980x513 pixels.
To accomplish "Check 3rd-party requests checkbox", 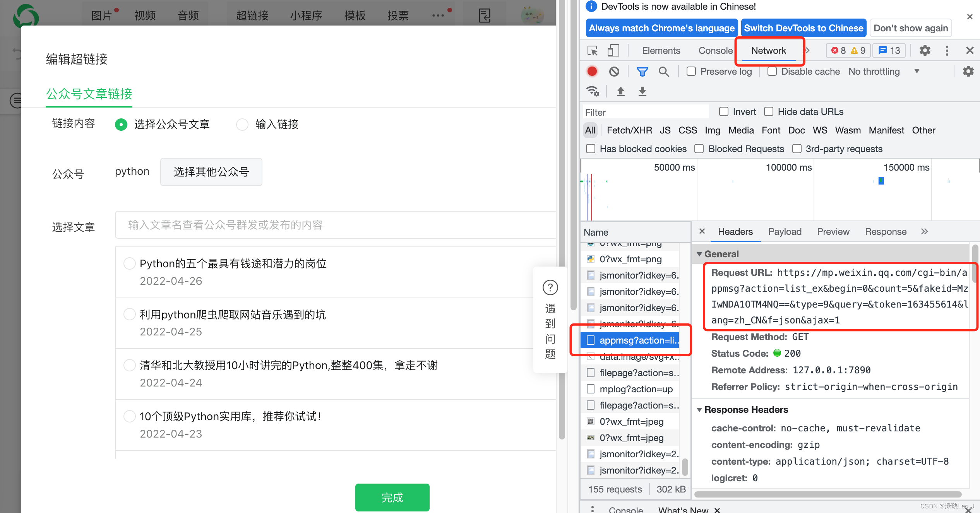I will coord(797,149).
